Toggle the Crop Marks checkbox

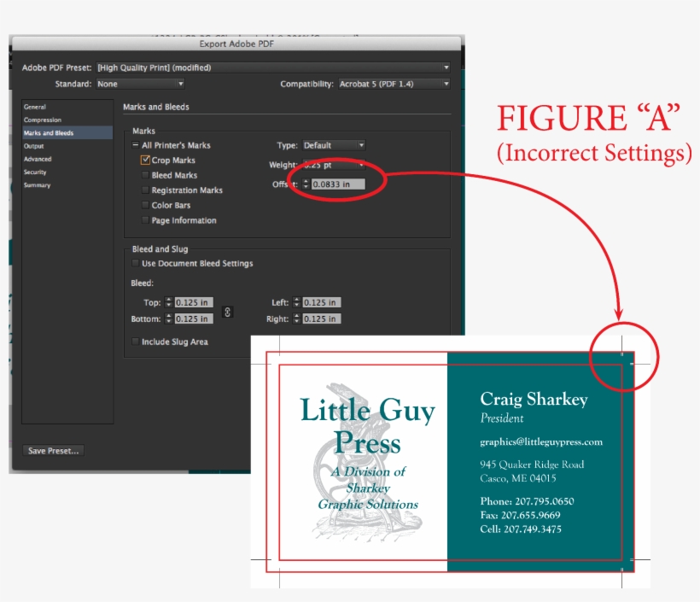point(145,159)
